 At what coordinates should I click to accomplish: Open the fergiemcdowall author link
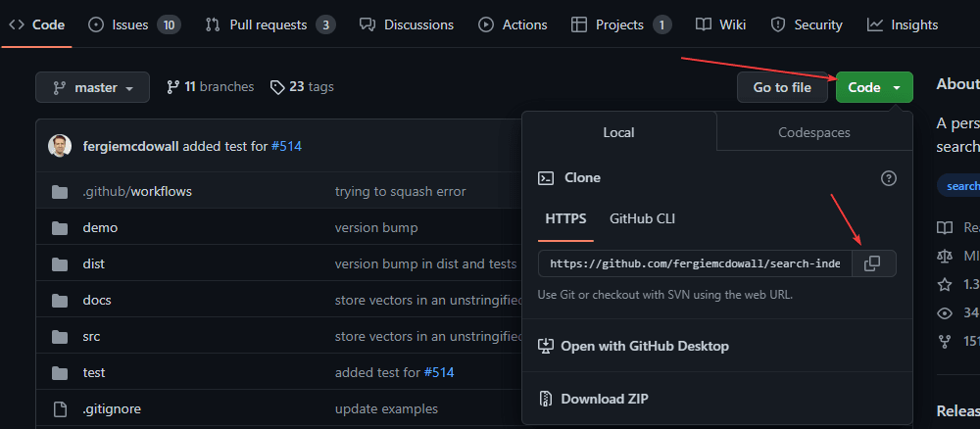click(130, 147)
